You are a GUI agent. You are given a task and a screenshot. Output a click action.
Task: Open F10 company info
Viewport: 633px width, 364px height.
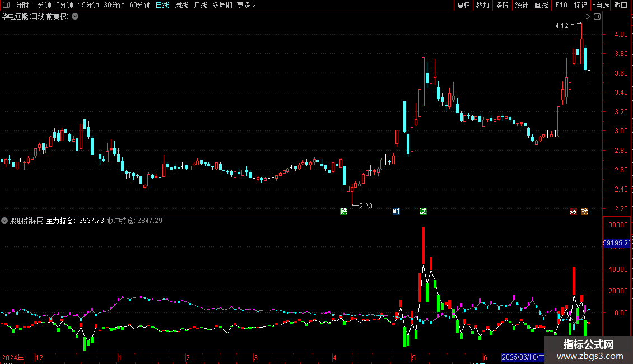point(561,5)
